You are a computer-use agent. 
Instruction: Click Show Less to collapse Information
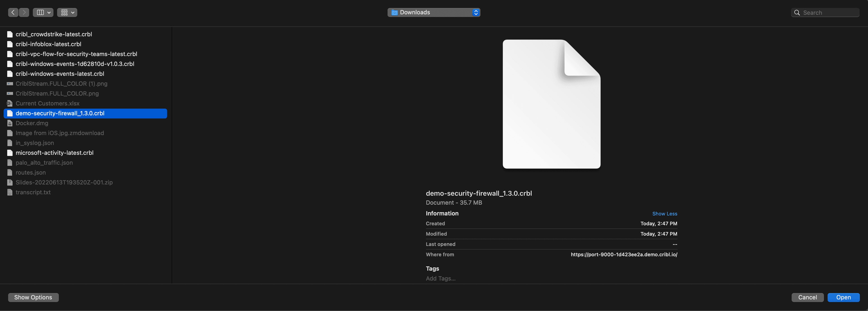tap(665, 213)
